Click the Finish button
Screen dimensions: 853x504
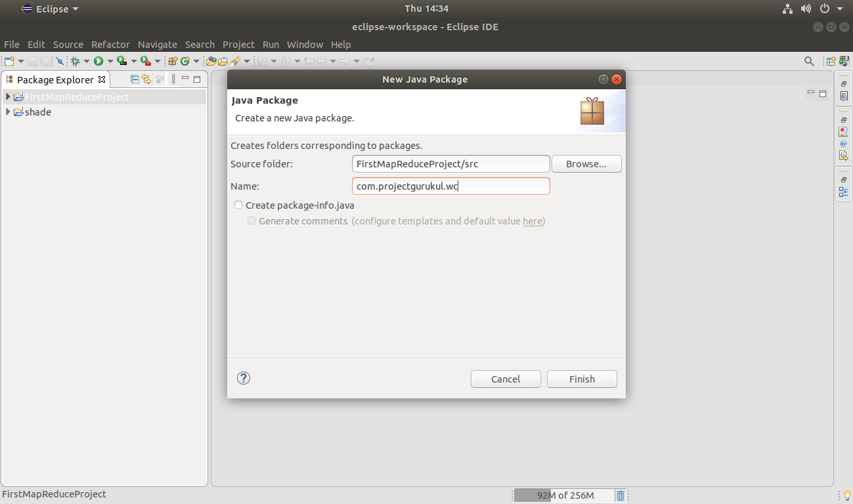[x=582, y=379]
